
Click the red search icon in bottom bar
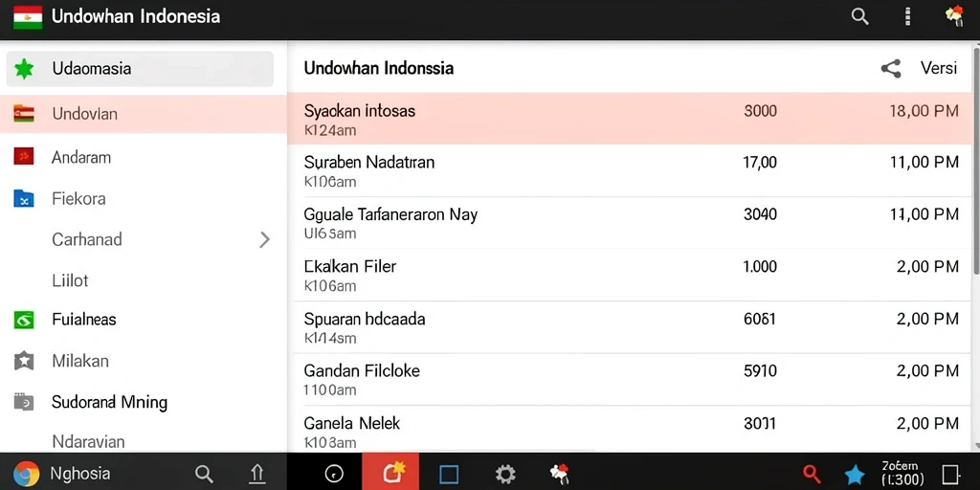tap(812, 474)
